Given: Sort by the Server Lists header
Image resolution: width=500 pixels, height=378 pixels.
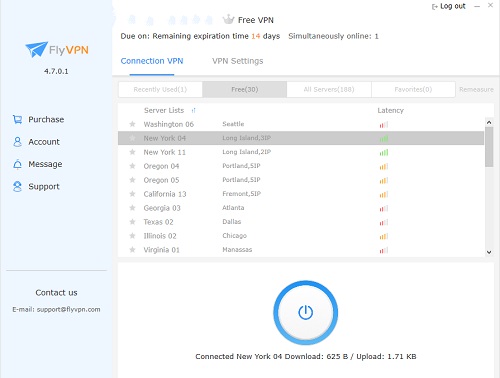Looking at the screenshot, I should click(164, 110).
